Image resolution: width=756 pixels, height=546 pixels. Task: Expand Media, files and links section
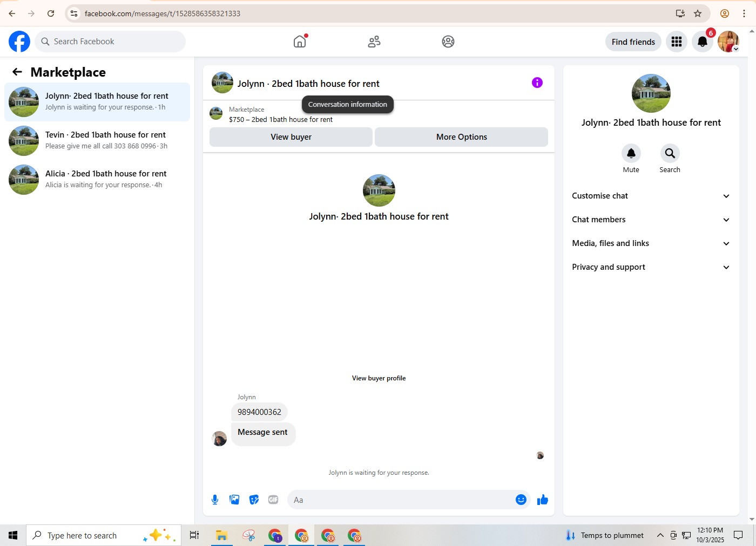pyautogui.click(x=651, y=243)
